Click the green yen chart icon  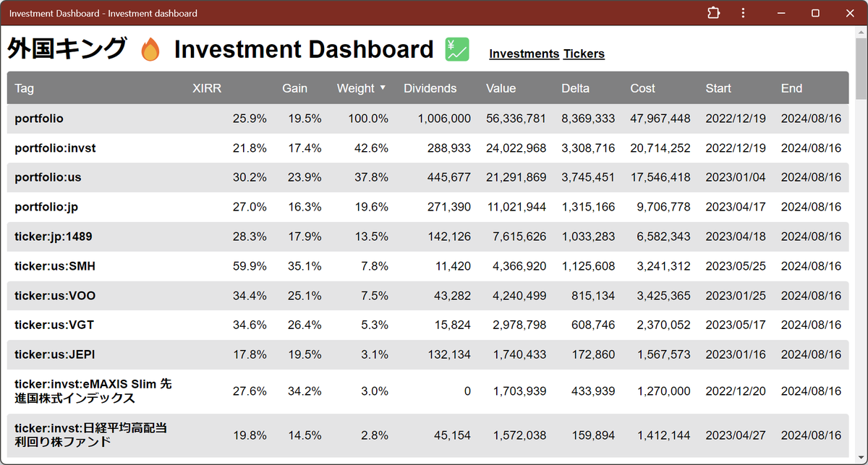point(457,49)
